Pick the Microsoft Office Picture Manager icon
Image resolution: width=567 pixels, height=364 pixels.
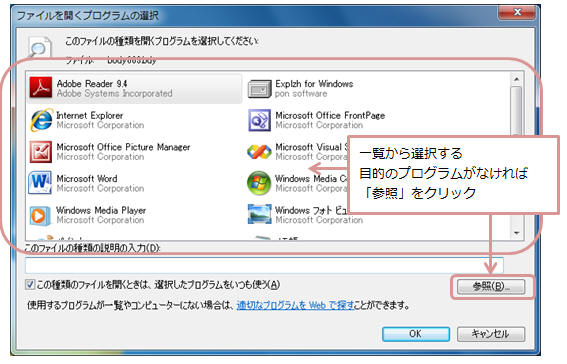(x=40, y=152)
